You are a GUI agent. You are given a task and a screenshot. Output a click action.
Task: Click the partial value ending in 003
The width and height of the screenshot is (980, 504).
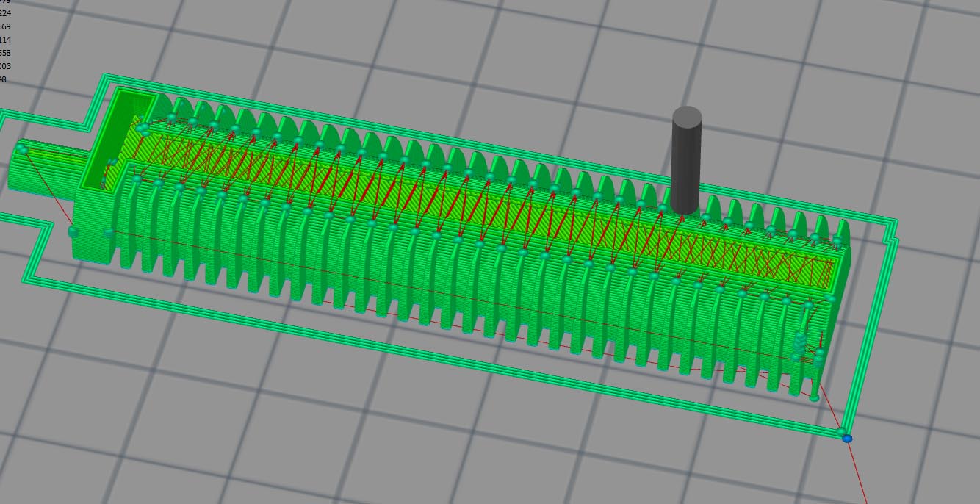(x=5, y=66)
